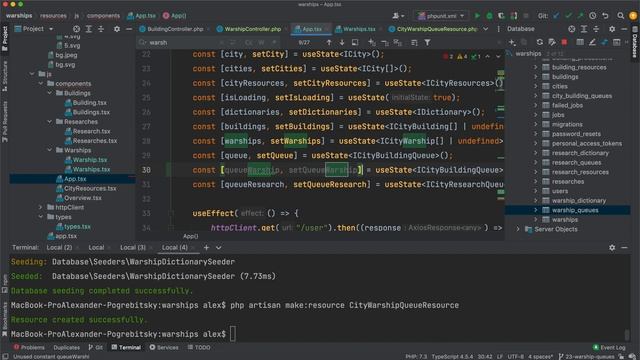This screenshot has width=640, height=360.
Task: Switch to terminal tab Local (2)
Action: (x=59, y=247)
